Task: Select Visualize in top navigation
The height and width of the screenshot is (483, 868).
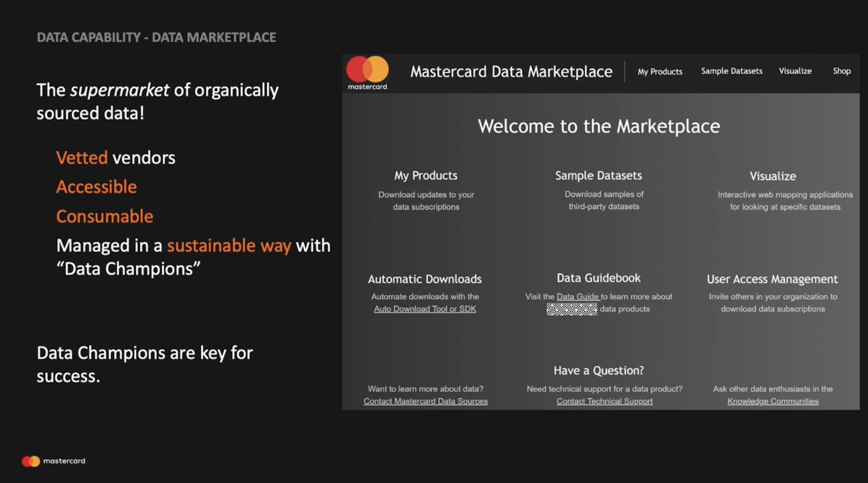Action: pyautogui.click(x=795, y=71)
